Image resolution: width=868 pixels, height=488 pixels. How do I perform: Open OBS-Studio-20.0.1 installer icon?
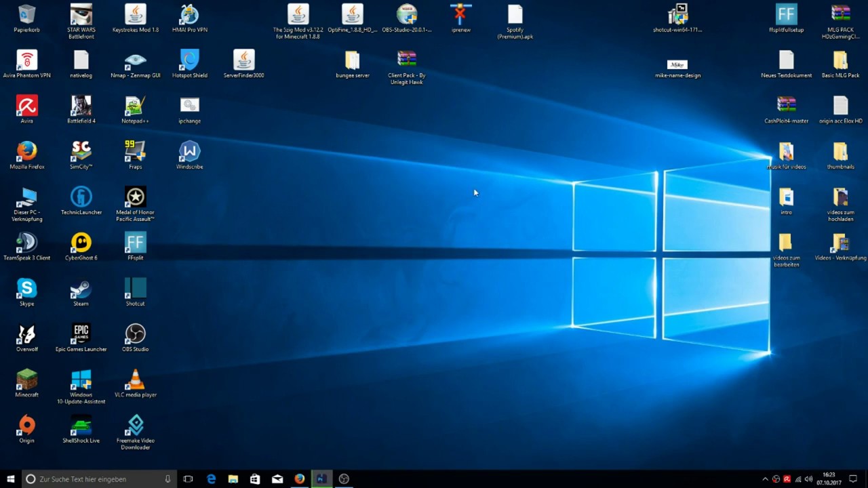(407, 15)
